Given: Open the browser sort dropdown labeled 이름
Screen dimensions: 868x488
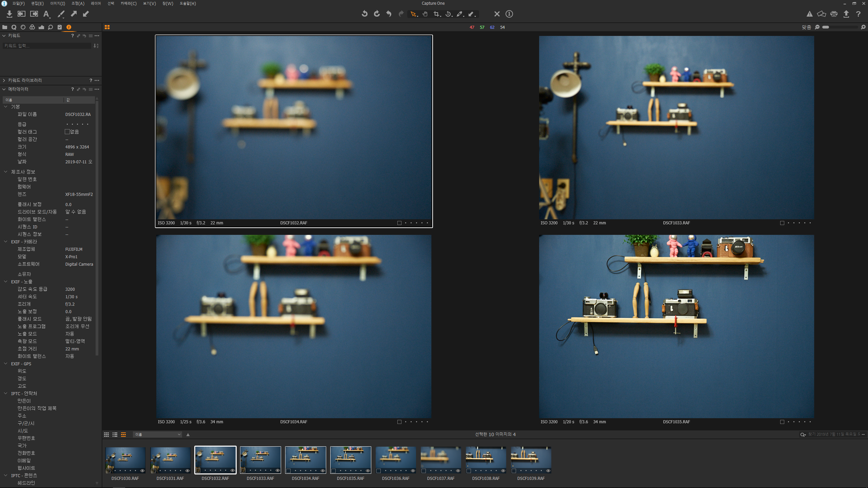Looking at the screenshot, I should point(157,434).
